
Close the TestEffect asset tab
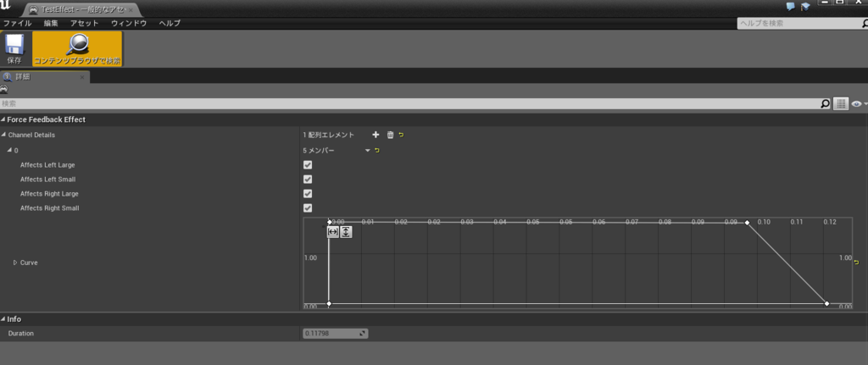131,10
